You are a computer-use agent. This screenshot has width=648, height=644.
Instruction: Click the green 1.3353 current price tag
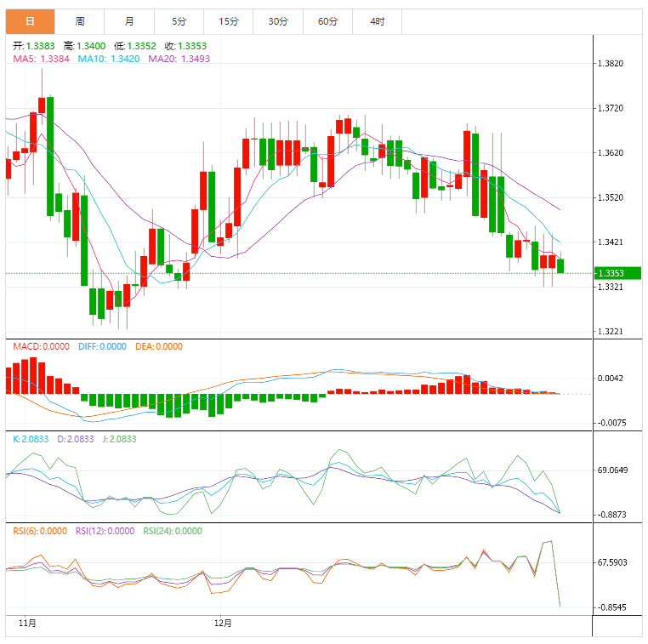[617, 273]
